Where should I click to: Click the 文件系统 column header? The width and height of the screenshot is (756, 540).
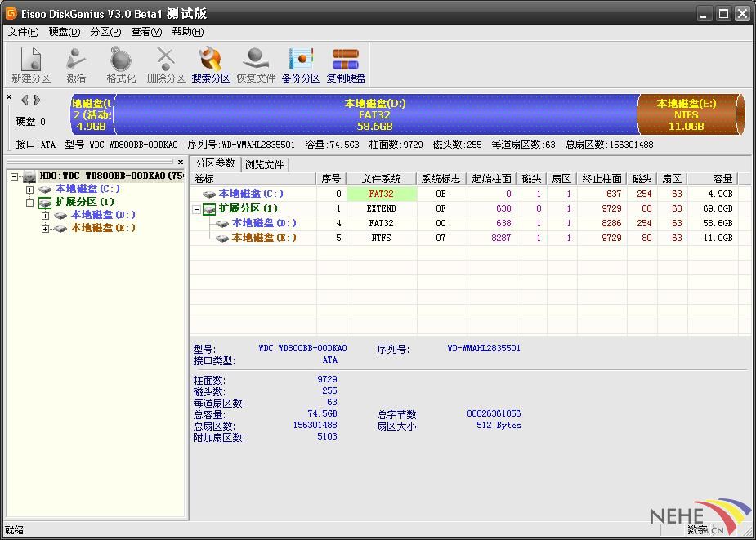[382, 179]
